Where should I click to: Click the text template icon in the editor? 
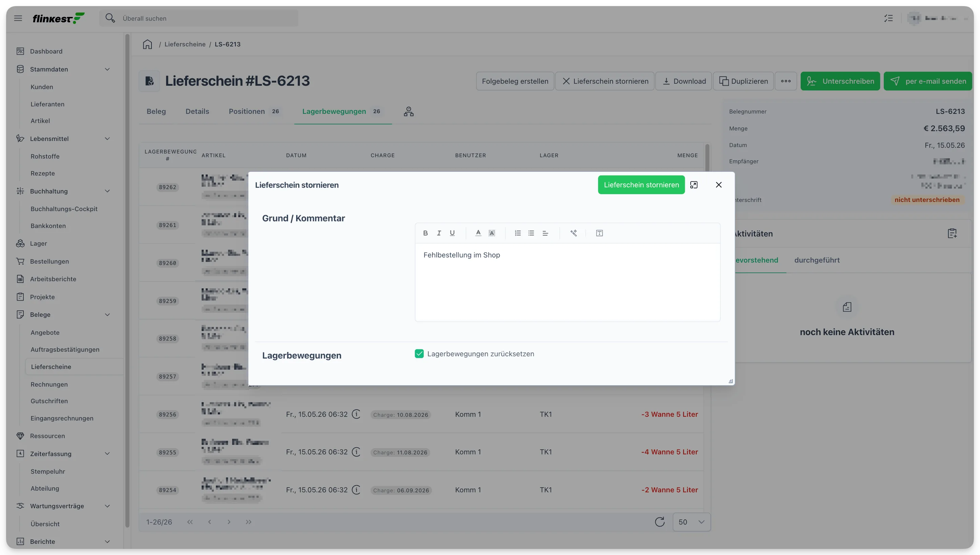pyautogui.click(x=599, y=233)
